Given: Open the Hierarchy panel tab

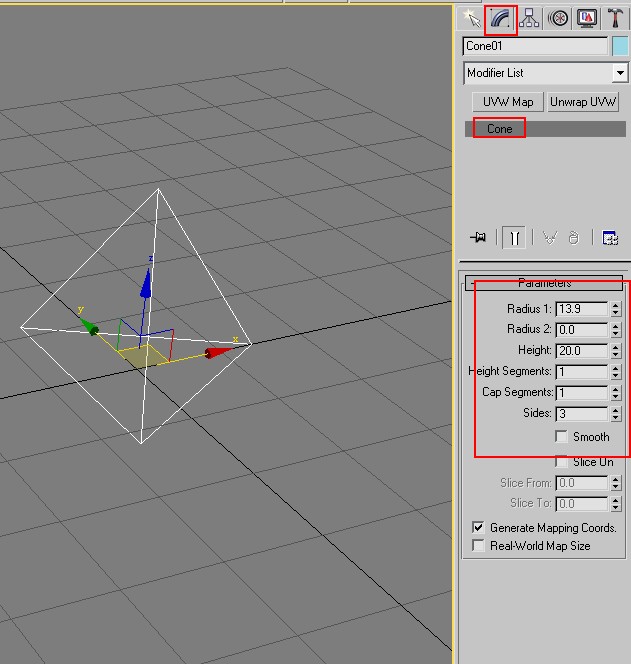Looking at the screenshot, I should pos(529,18).
